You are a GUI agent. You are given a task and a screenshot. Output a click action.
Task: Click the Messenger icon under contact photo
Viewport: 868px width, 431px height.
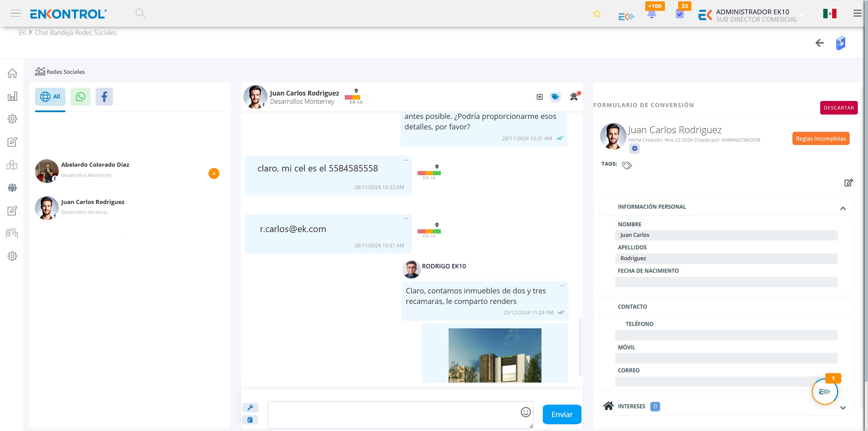coord(634,148)
